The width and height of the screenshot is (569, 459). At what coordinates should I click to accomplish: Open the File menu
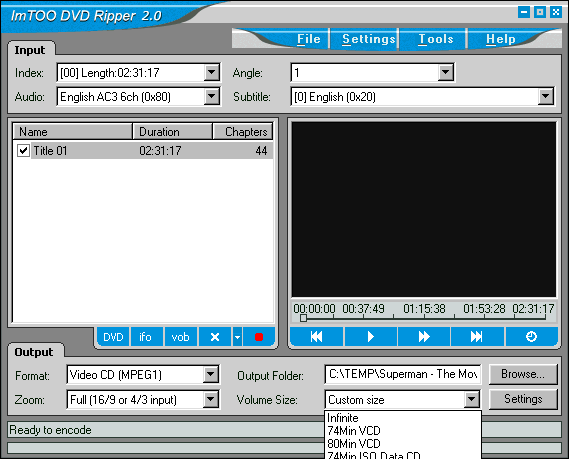(x=308, y=39)
